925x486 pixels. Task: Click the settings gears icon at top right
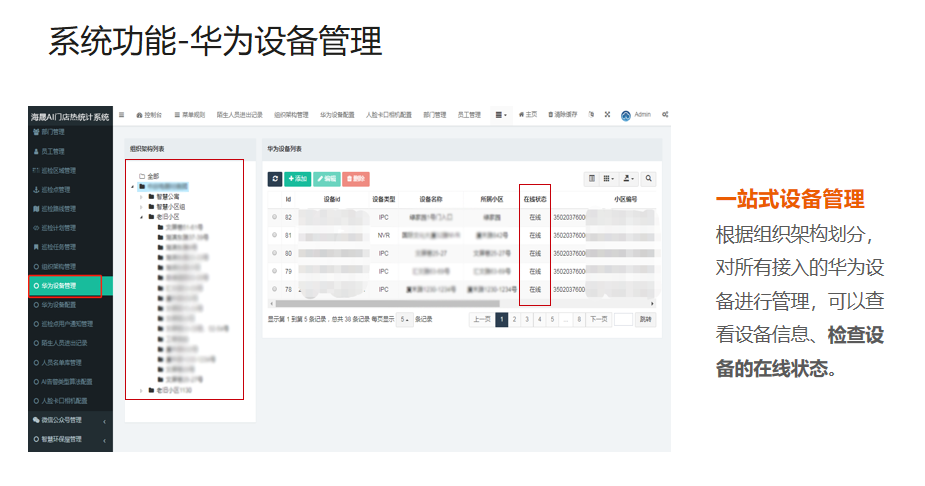click(x=665, y=114)
